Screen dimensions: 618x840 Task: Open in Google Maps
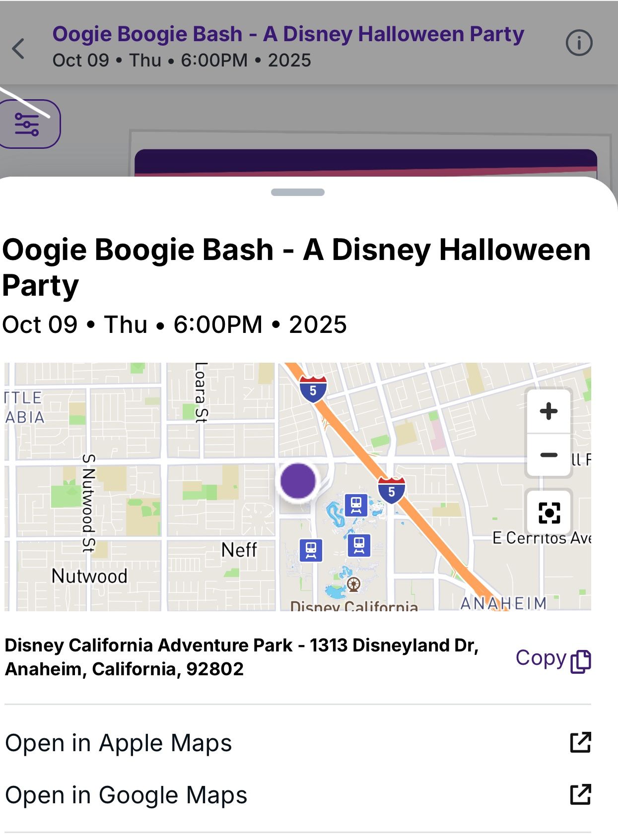(126, 795)
